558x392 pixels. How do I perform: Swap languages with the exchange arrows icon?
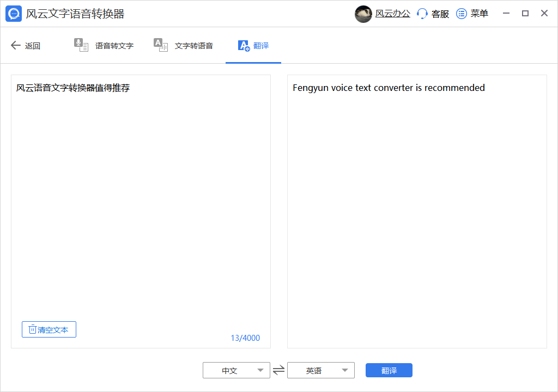[x=278, y=370]
